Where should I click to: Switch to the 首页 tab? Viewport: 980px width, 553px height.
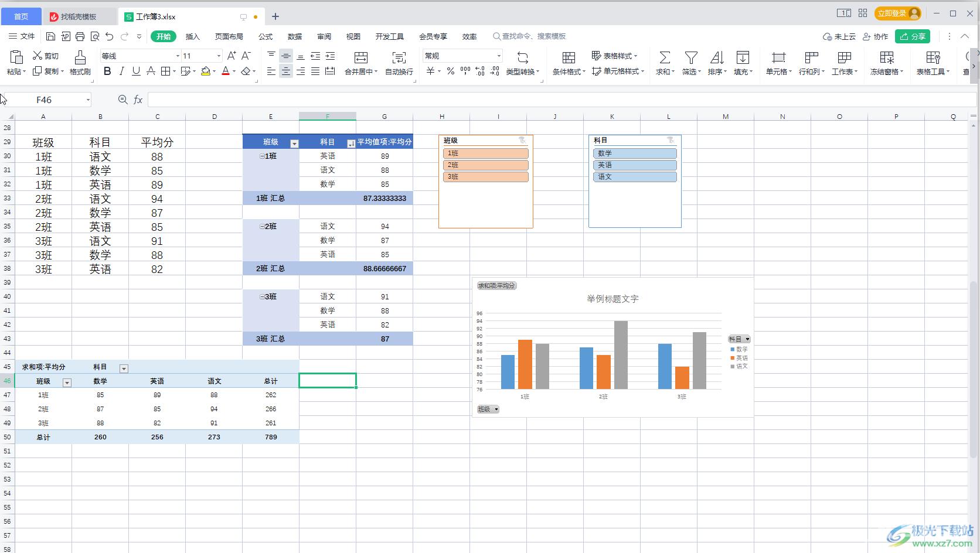pyautogui.click(x=21, y=16)
